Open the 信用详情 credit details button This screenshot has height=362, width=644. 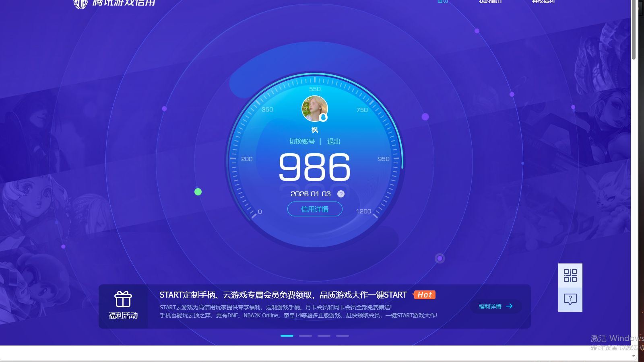tap(315, 209)
